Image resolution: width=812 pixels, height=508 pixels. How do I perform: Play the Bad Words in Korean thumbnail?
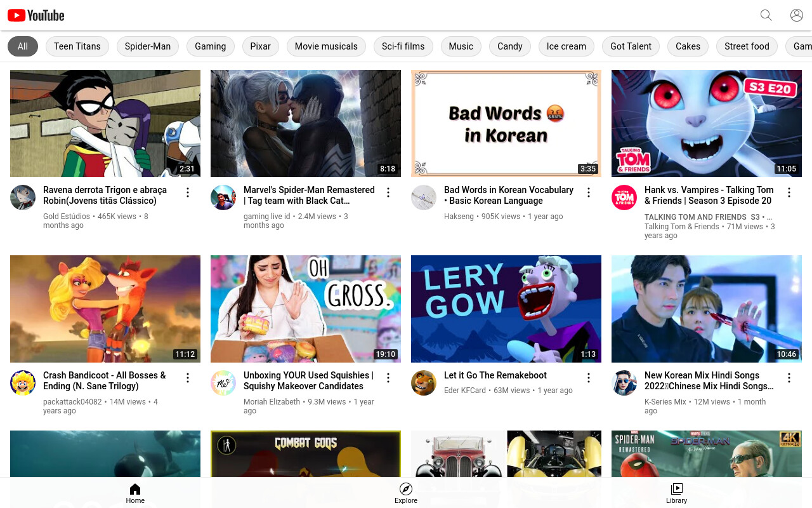pyautogui.click(x=506, y=123)
